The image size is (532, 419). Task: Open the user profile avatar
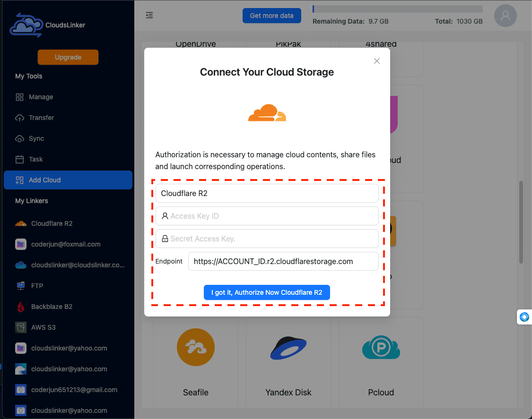coord(505,16)
